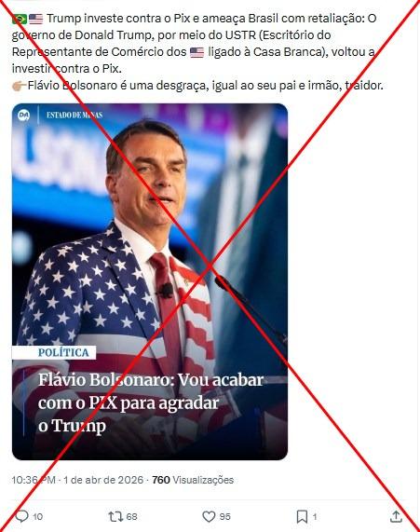Click the DA logo in image header
This screenshot has width=420, height=532.
coord(24,116)
